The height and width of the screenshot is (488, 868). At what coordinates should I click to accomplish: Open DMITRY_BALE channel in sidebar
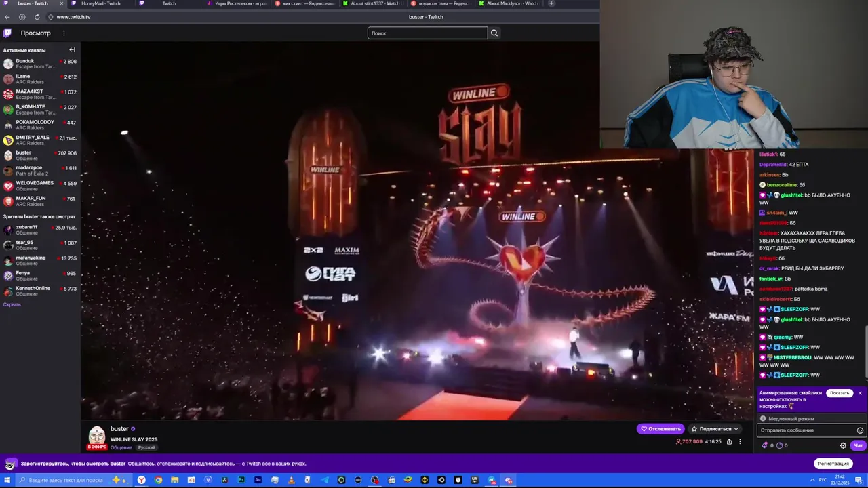coord(40,140)
